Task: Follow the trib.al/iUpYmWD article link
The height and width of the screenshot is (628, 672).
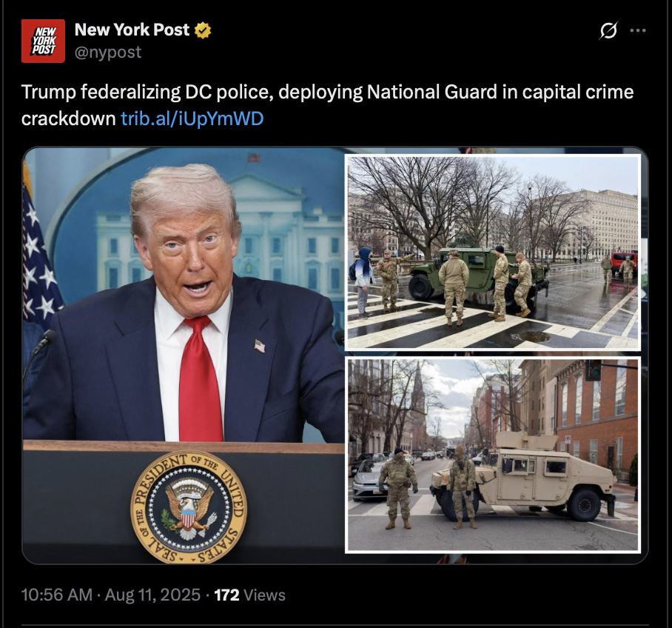Action: (x=192, y=118)
